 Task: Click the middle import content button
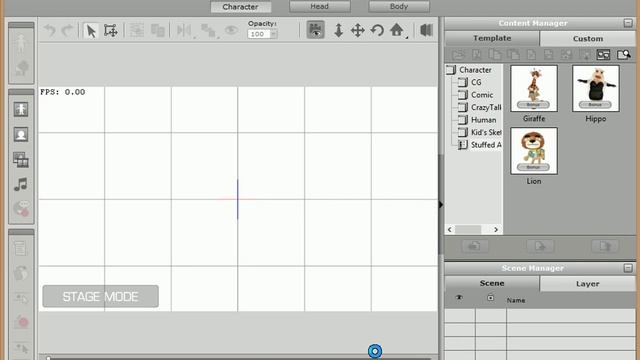coord(540,246)
